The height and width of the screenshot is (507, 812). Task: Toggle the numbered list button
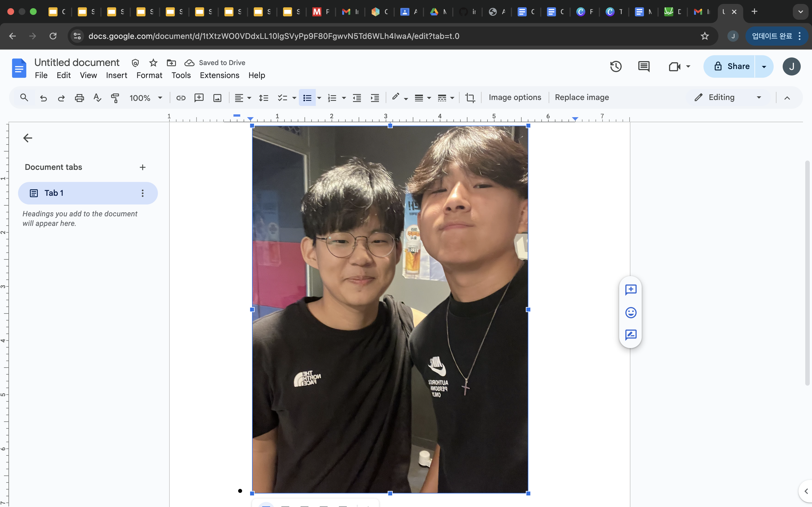coord(332,97)
